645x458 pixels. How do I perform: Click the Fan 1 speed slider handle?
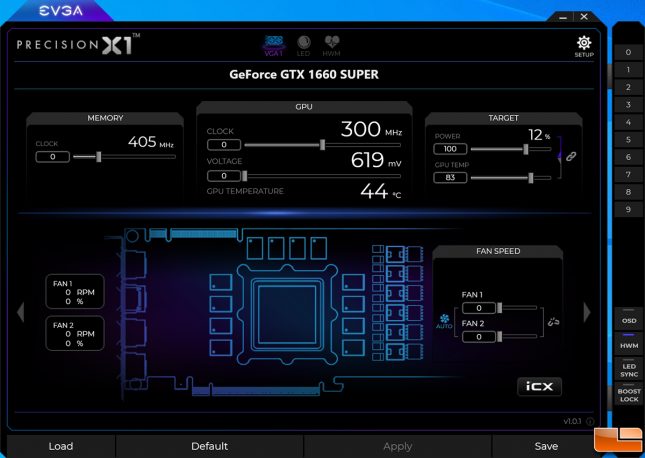tap(499, 308)
